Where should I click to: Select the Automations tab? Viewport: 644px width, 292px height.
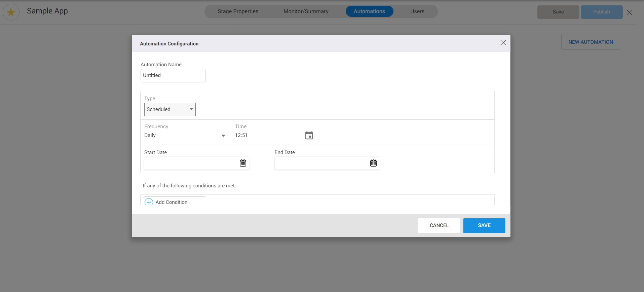[x=369, y=11]
